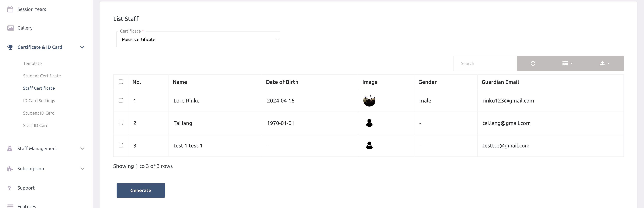Click the Trophy/Certificate & ID Card icon
Screen dimensions: 644x208
10,47
